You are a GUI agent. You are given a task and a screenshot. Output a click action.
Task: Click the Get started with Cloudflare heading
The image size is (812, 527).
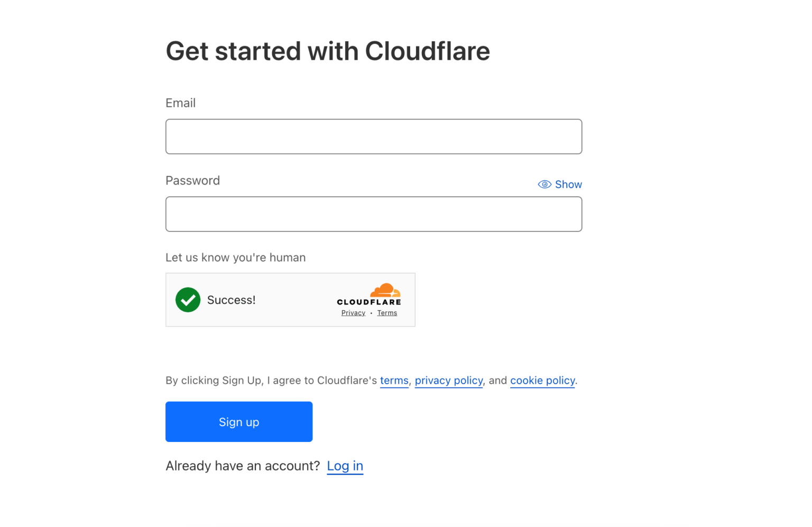point(328,51)
